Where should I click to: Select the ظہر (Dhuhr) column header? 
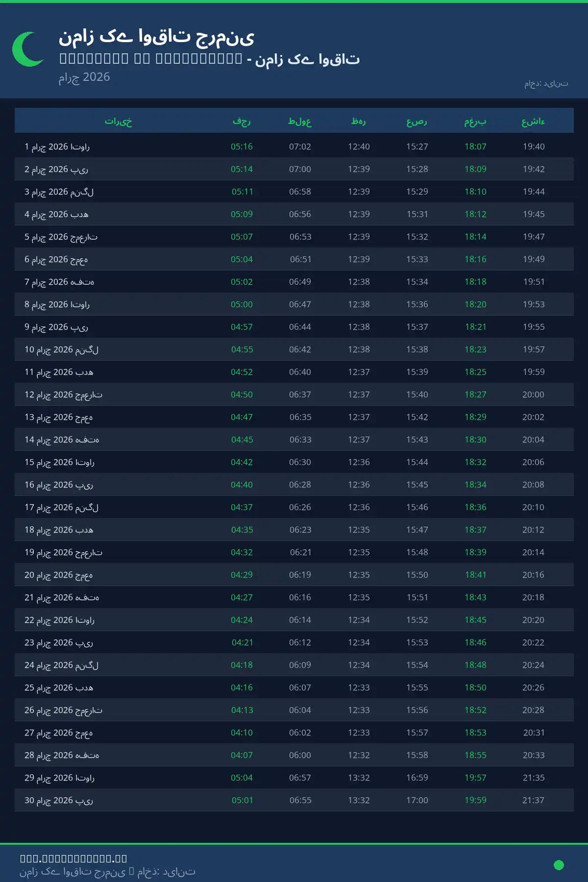[359, 121]
